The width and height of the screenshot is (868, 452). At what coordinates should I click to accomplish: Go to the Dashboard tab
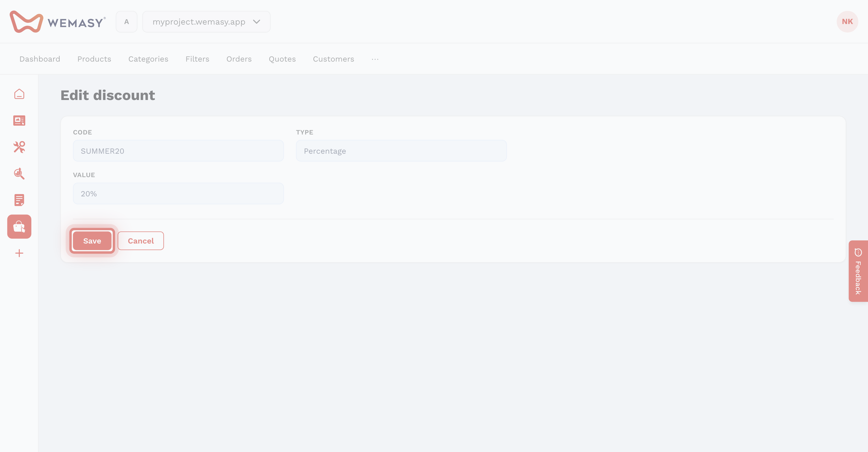tap(40, 59)
